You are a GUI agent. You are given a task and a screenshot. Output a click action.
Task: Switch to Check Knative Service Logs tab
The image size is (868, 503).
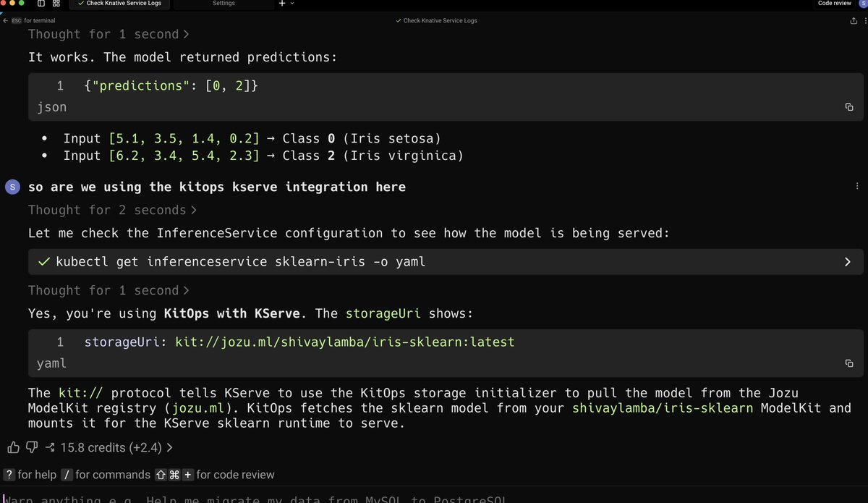coord(119,4)
